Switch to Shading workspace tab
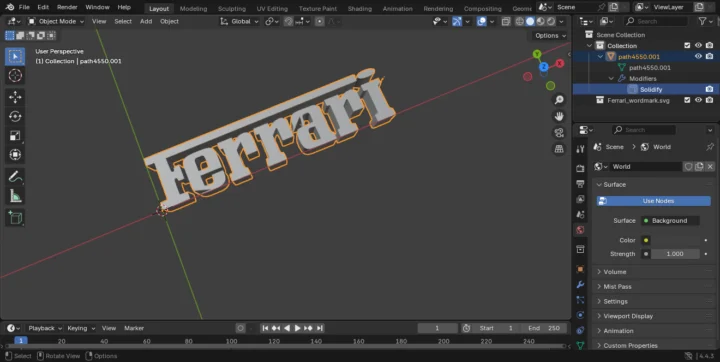Image resolution: width=720 pixels, height=362 pixels. (360, 9)
